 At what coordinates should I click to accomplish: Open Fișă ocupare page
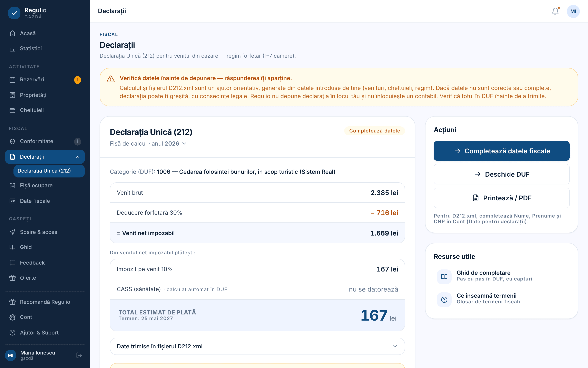pos(45,186)
